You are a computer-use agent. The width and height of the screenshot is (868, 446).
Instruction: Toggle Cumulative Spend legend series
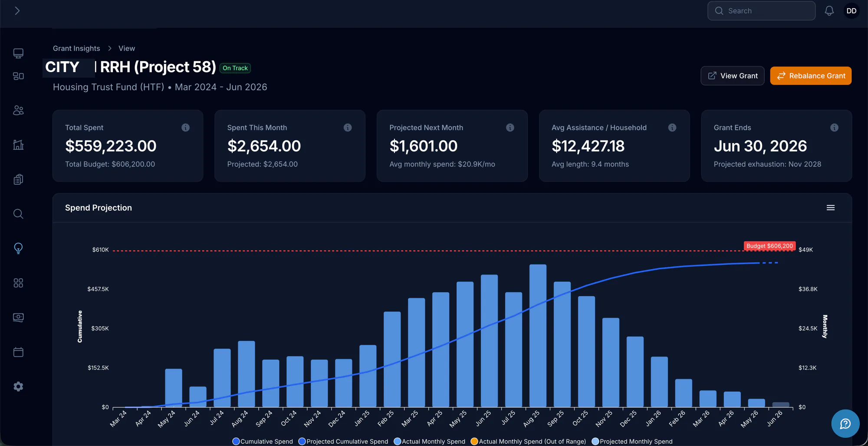coord(263,441)
